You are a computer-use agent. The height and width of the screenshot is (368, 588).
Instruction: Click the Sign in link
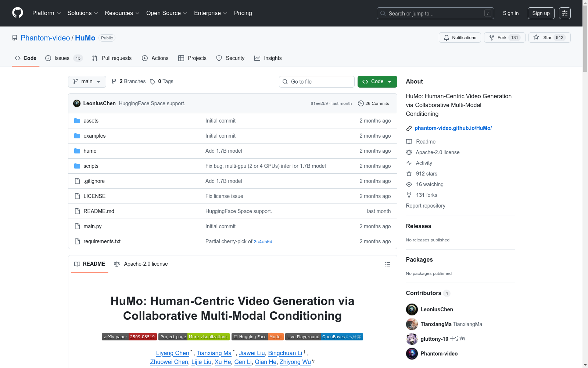(x=511, y=13)
